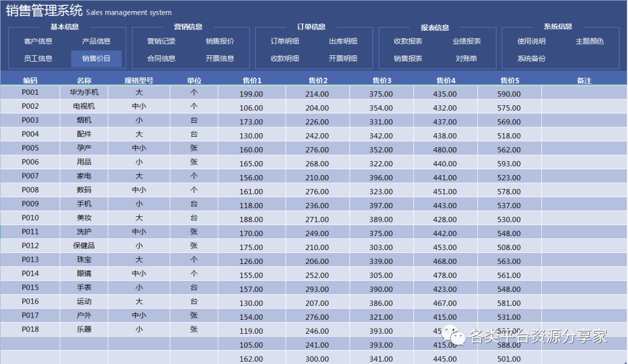628x364 pixels.
Task: Click the 售价5 column header
Action: point(509,80)
